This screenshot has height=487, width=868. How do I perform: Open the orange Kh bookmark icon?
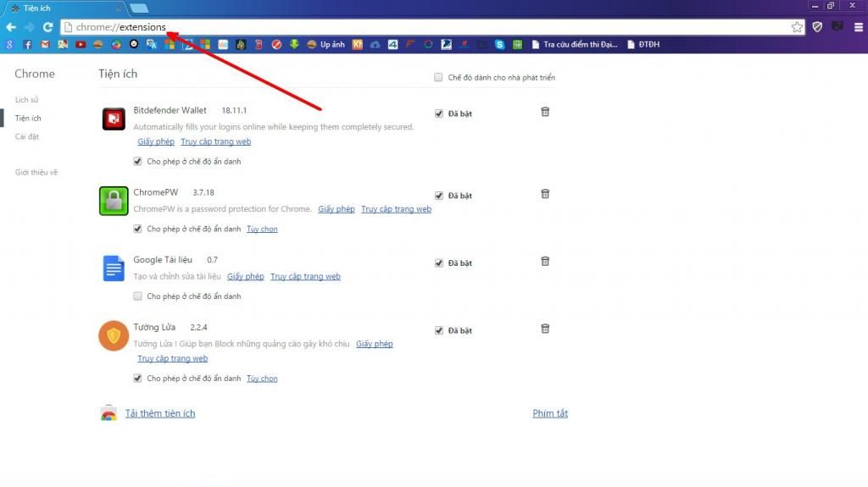[x=357, y=45]
